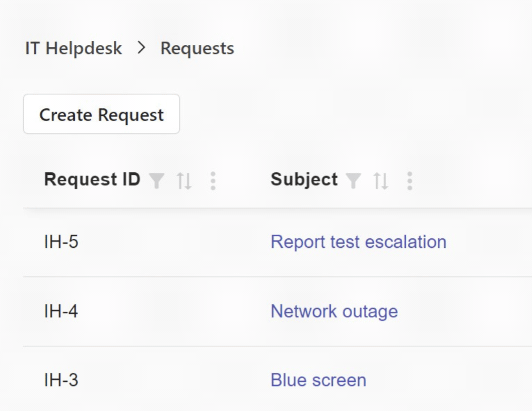The height and width of the screenshot is (411, 532).
Task: Select Requests in the breadcrumb
Action: point(197,48)
